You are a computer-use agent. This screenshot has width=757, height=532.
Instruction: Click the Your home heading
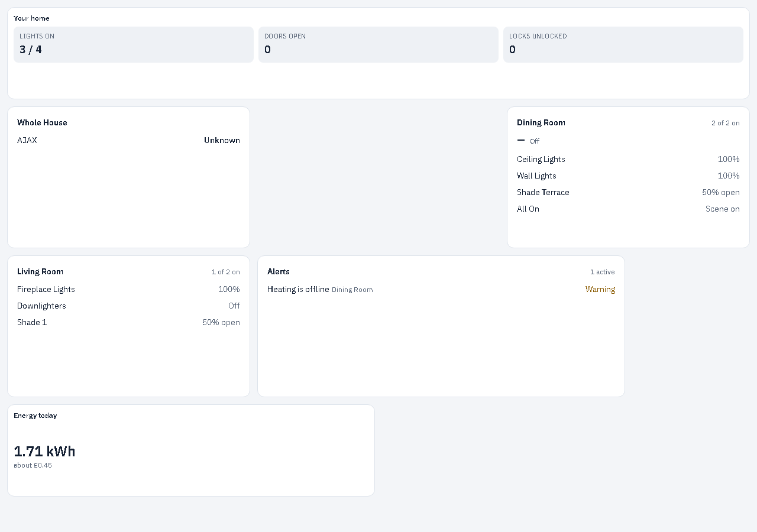pos(31,18)
